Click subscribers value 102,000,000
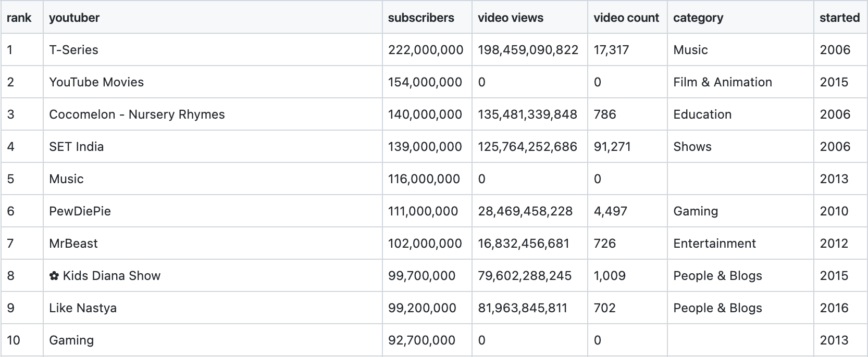The image size is (868, 357). pyautogui.click(x=425, y=244)
